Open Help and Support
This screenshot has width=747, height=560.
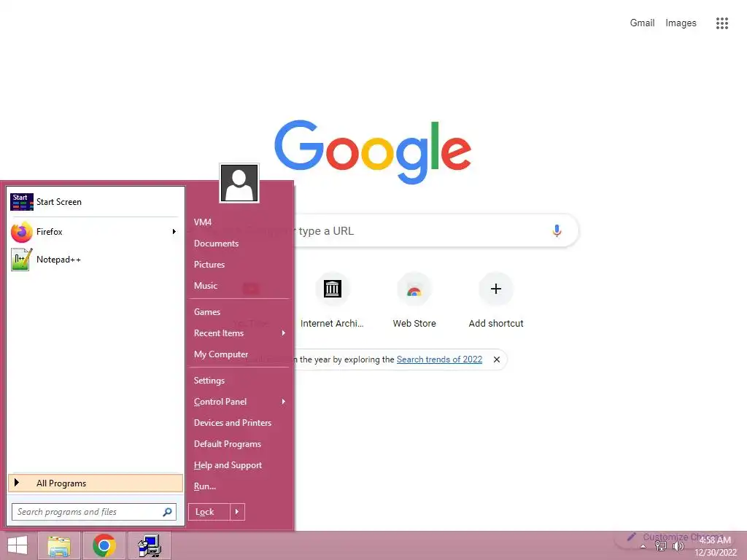click(228, 465)
